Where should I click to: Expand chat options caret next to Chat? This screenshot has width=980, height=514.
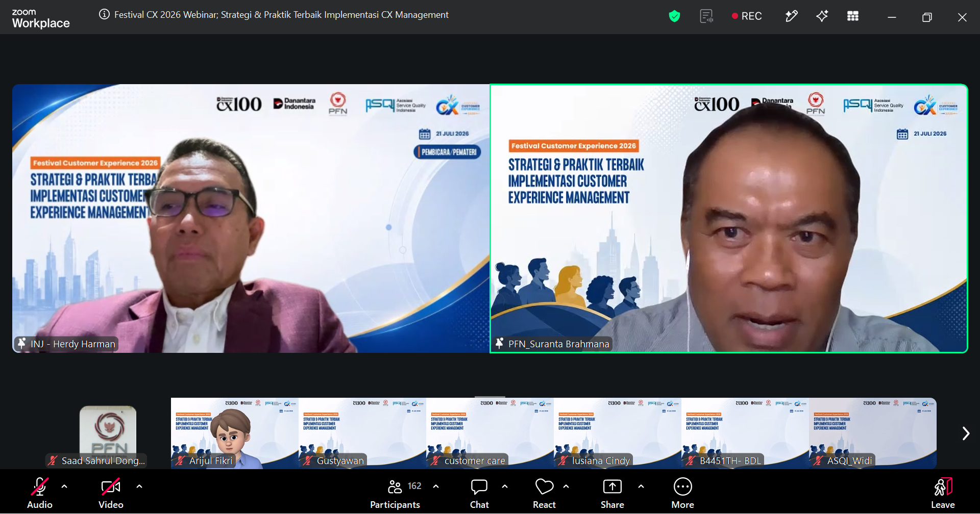[x=505, y=486]
